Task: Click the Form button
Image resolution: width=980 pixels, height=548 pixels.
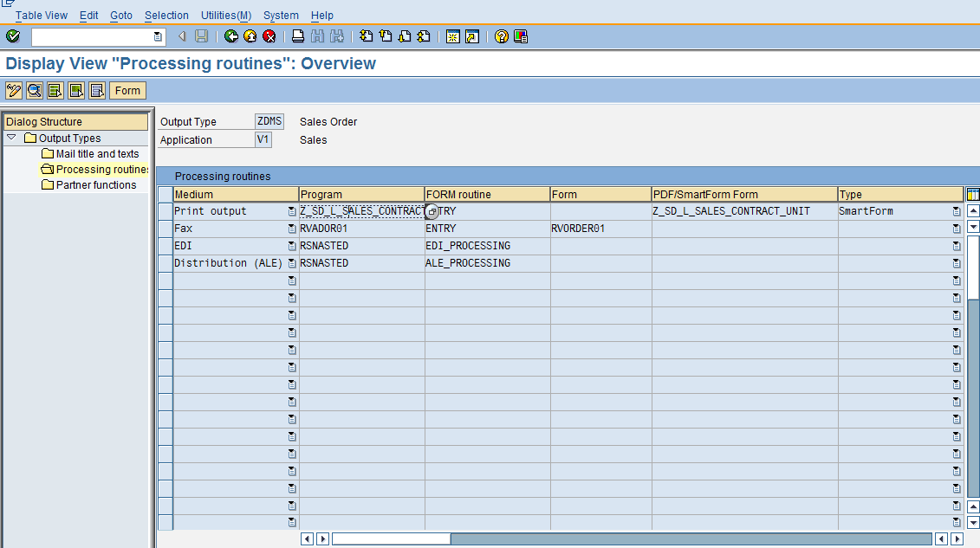Action: pos(127,90)
